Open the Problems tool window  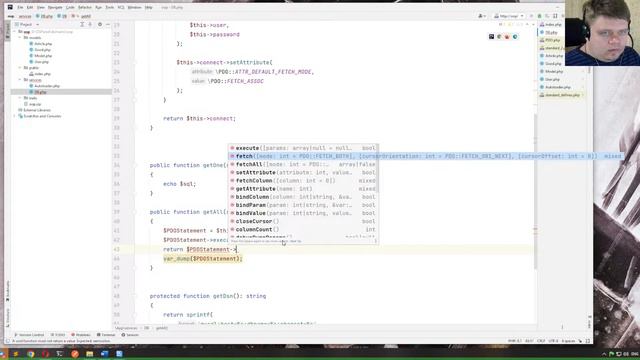(81, 335)
